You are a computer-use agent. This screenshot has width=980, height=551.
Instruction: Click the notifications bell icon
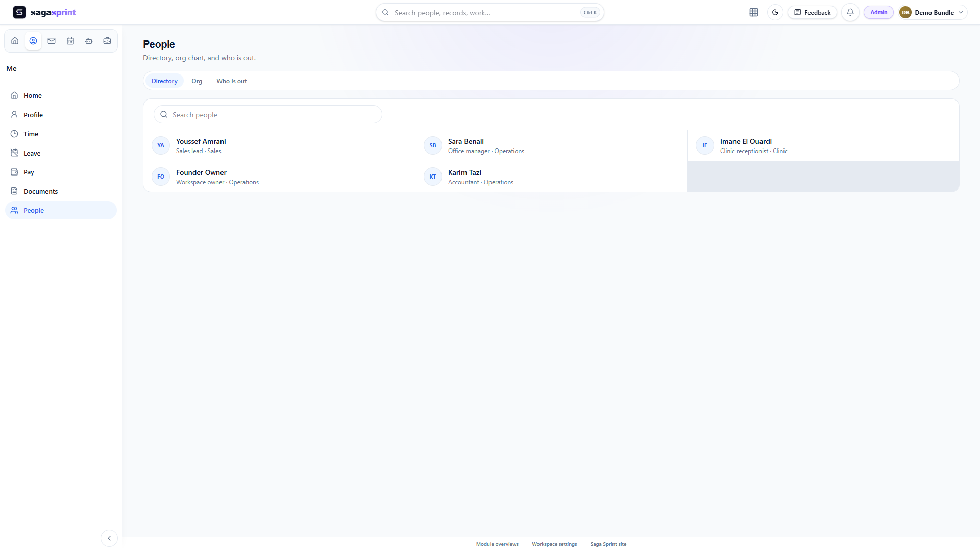click(850, 12)
